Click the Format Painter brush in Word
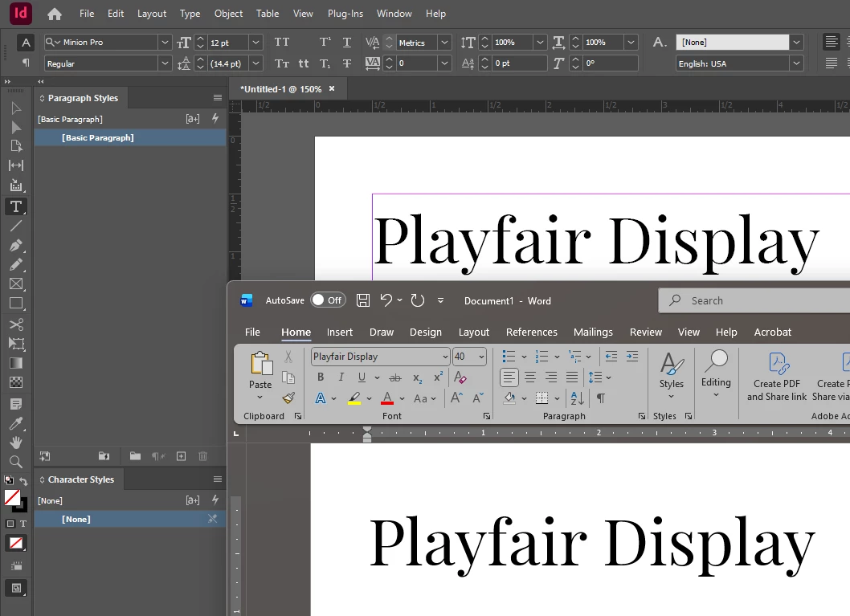Viewport: 850px width, 616px height. point(288,398)
